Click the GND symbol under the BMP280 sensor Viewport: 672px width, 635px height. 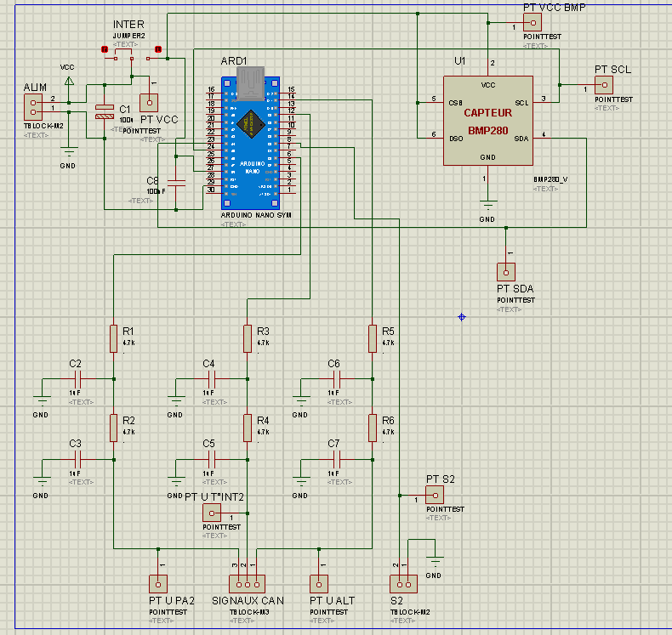point(488,206)
